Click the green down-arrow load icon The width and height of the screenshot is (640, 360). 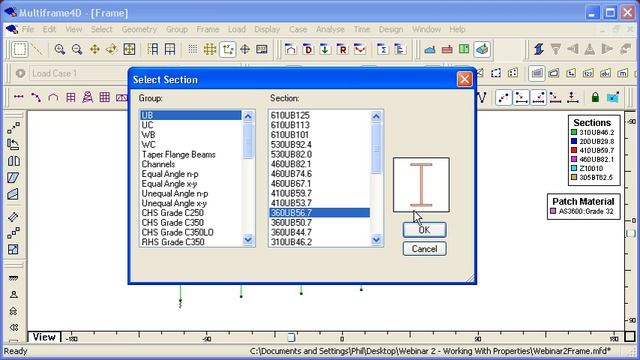click(x=325, y=49)
